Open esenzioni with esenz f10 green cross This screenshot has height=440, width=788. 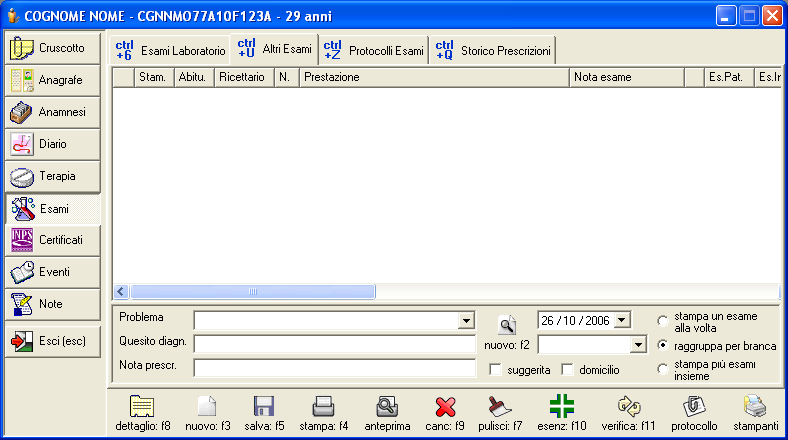coord(560,407)
